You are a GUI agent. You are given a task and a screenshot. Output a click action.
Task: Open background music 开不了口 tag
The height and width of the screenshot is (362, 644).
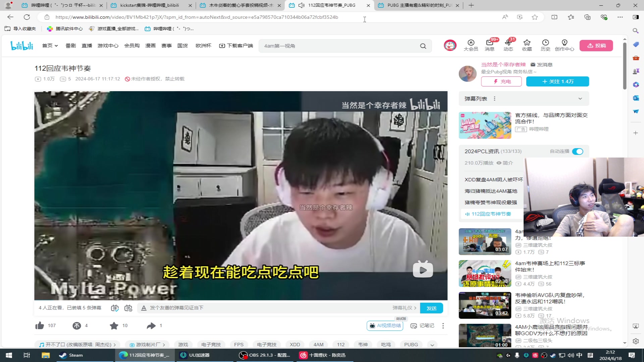(77, 345)
